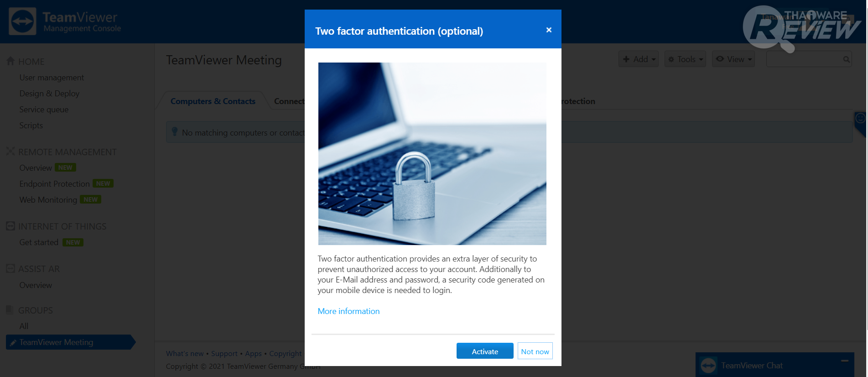Minimize the TeamViewer Chat panel

click(x=845, y=361)
